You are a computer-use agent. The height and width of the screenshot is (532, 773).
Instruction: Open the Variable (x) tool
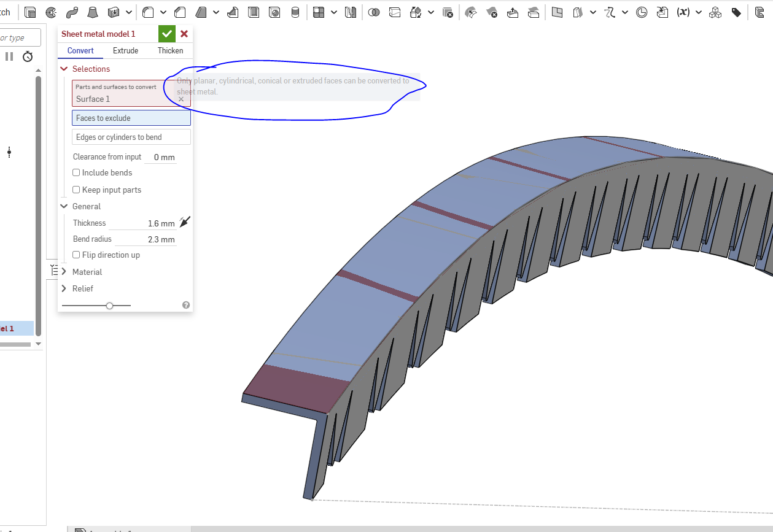[683, 12]
